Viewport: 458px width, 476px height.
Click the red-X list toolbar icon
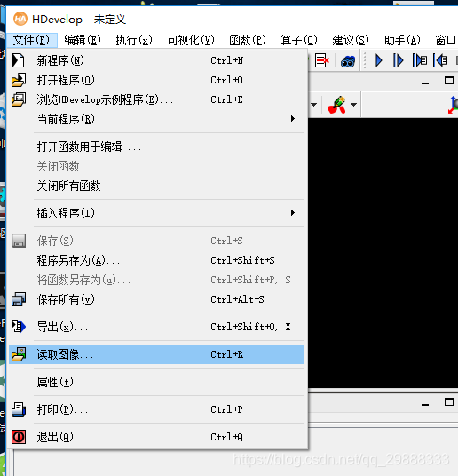pyautogui.click(x=321, y=60)
